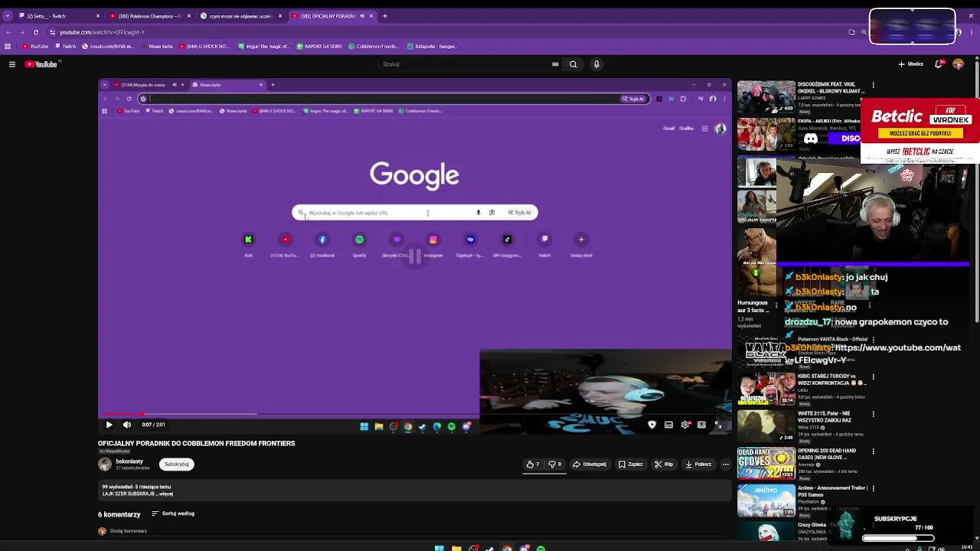The height and width of the screenshot is (551, 980).
Task: Open the Spotify shortcut on Google page
Action: [359, 244]
